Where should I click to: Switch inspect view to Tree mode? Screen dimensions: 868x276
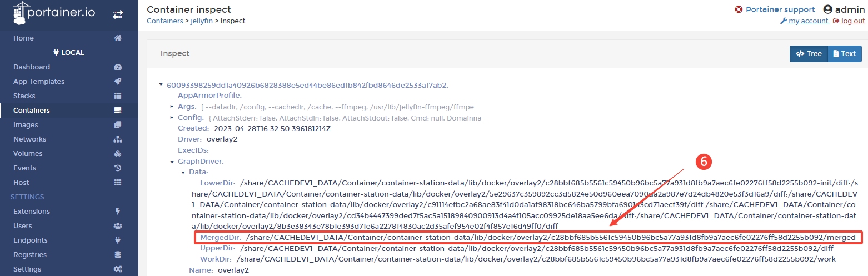(x=809, y=54)
